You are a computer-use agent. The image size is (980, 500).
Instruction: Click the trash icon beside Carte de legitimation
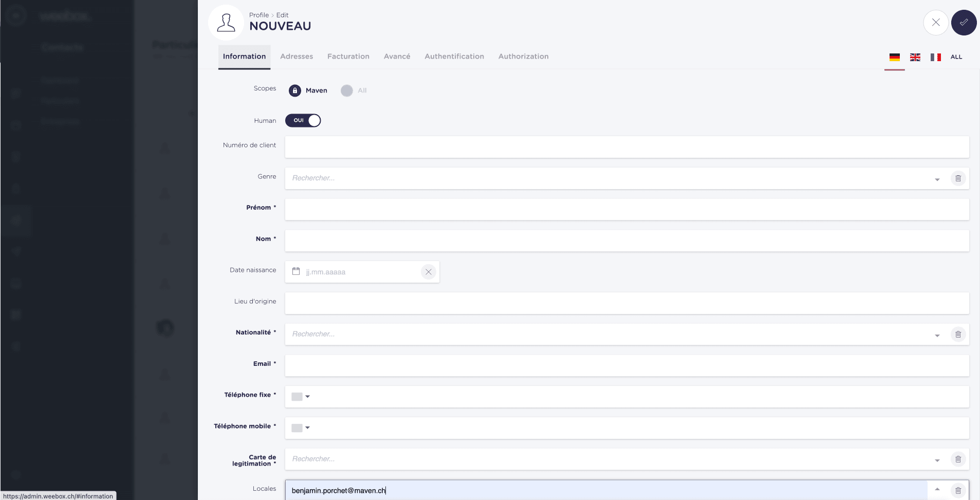pos(958,459)
